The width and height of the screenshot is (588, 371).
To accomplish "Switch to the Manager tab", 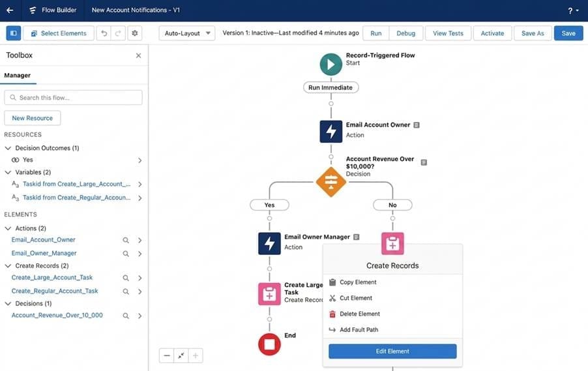I will point(17,76).
